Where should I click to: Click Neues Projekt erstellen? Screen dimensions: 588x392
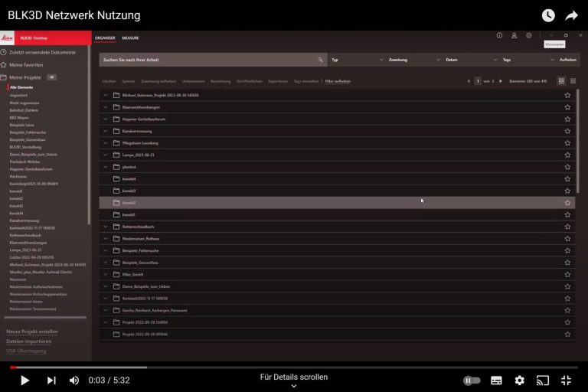click(x=32, y=332)
